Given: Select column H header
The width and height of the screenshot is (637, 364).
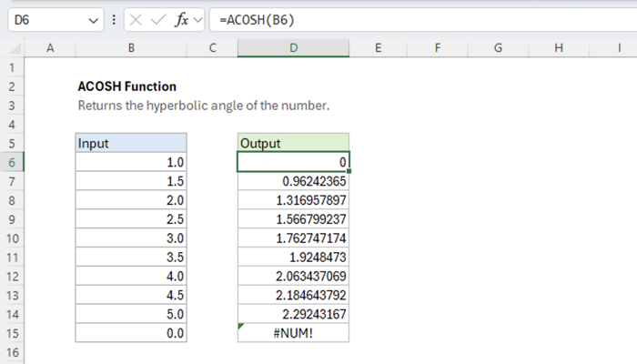Looking at the screenshot, I should tap(559, 48).
